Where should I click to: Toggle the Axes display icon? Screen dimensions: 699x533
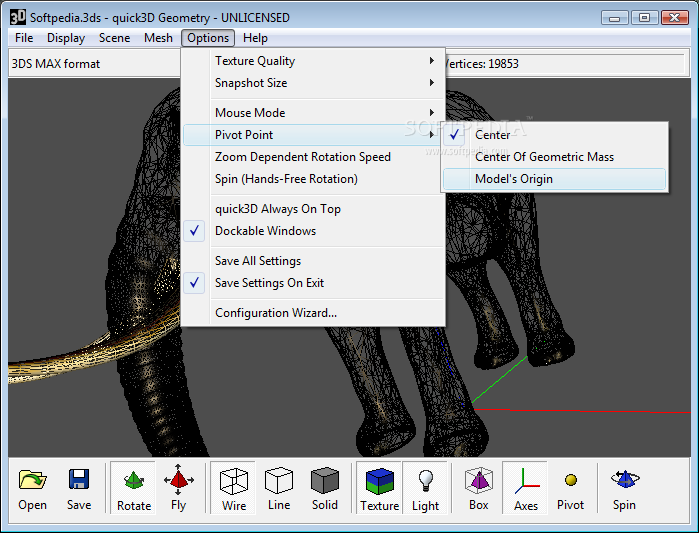[x=526, y=481]
